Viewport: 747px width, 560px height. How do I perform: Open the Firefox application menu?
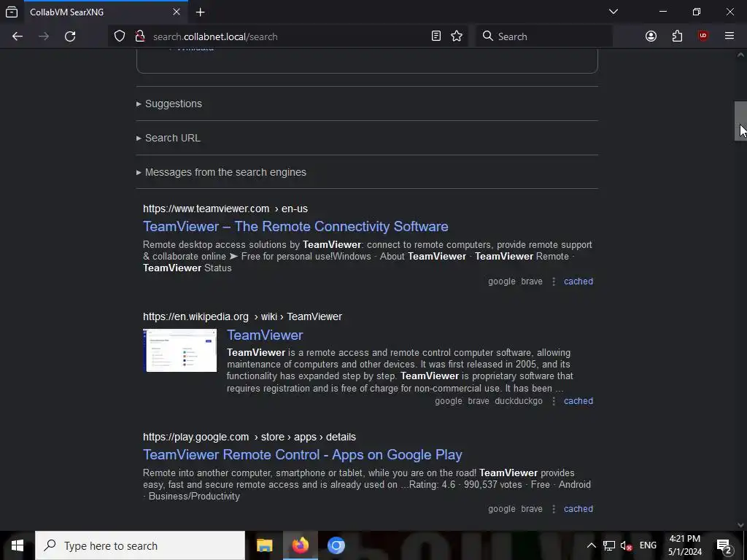coord(729,36)
